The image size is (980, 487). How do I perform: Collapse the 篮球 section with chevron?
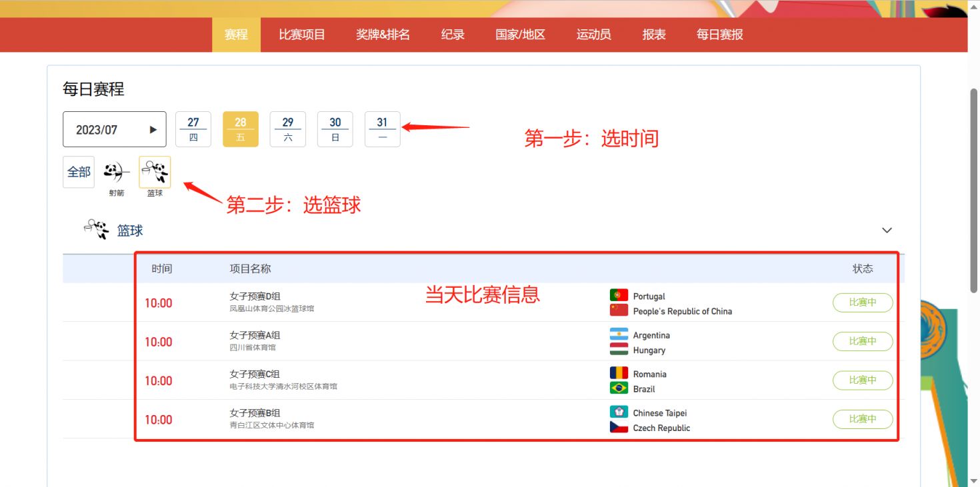(x=887, y=231)
